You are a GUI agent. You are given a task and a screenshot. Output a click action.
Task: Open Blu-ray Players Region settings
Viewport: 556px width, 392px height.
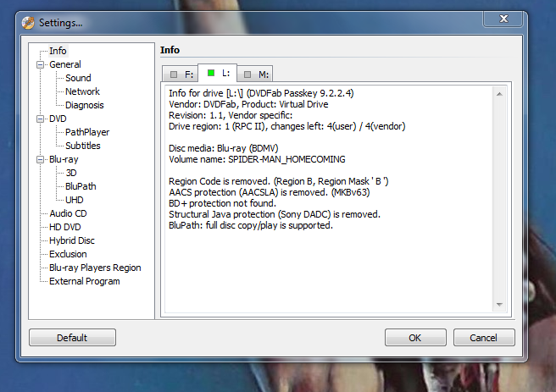96,268
